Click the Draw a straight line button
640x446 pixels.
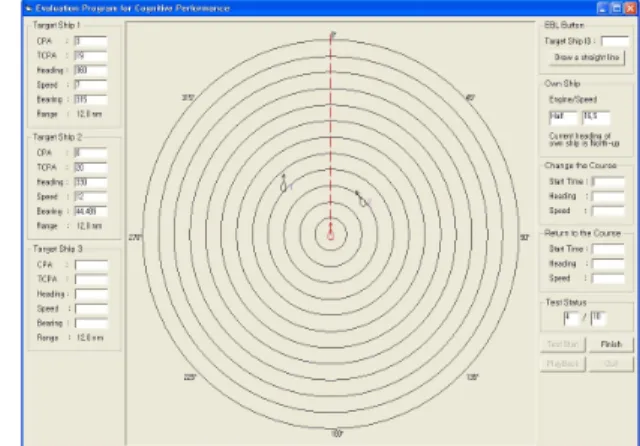click(587, 58)
